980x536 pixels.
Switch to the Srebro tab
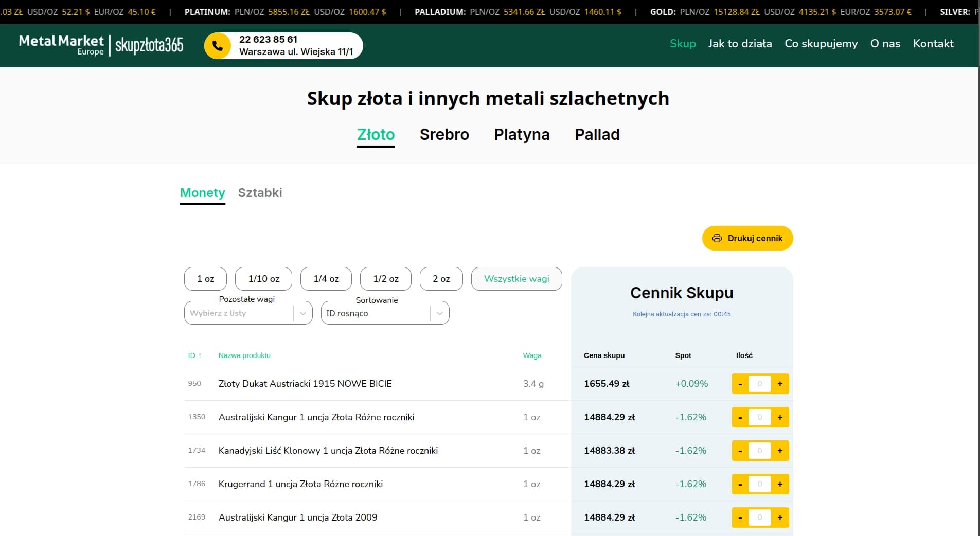[444, 135]
